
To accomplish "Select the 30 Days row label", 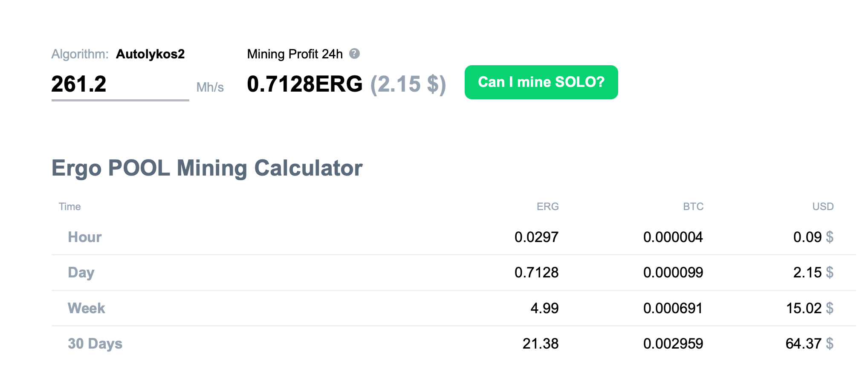I will [x=95, y=343].
